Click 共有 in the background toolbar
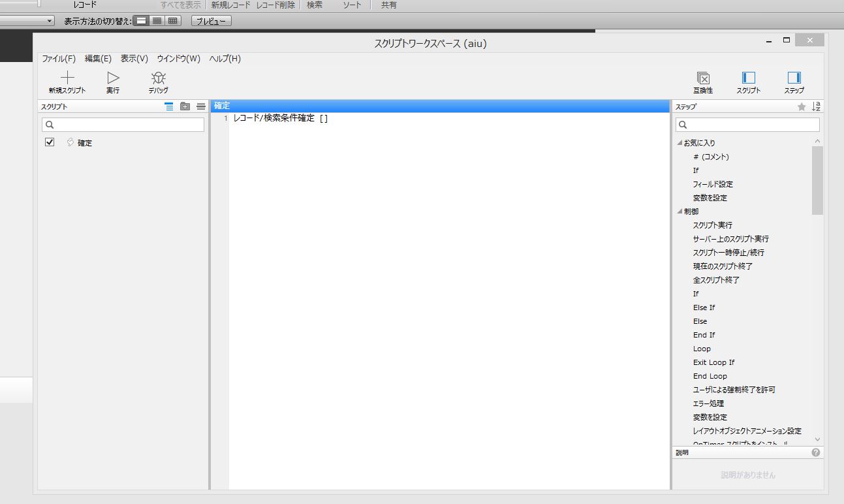844x504 pixels. click(x=388, y=5)
